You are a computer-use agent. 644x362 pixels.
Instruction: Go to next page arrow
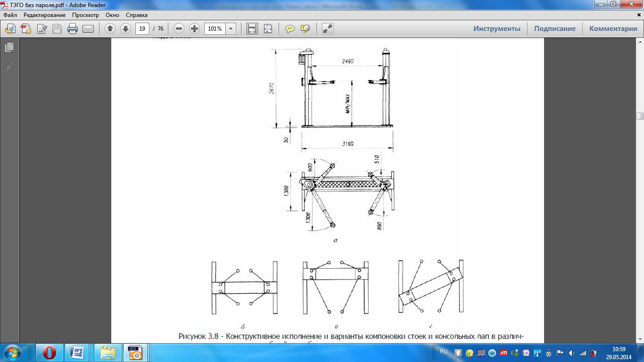pyautogui.click(x=125, y=29)
